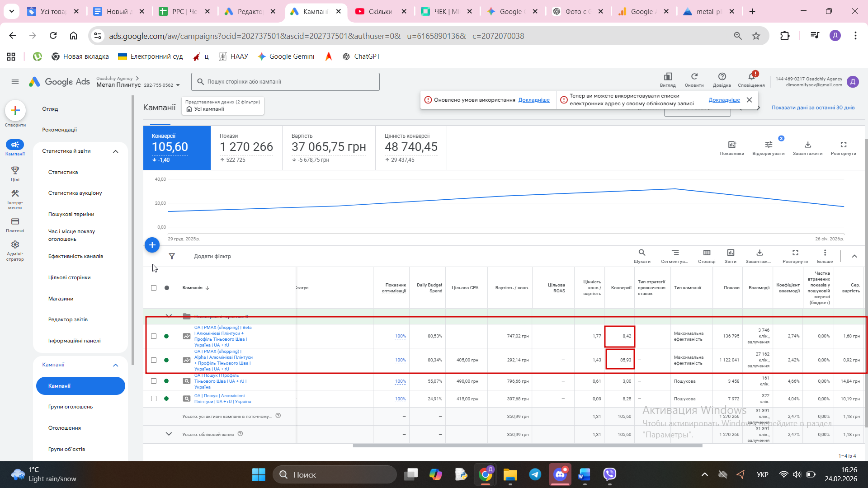
Task: Collapse the Статистика й звіти section
Action: coord(115,151)
